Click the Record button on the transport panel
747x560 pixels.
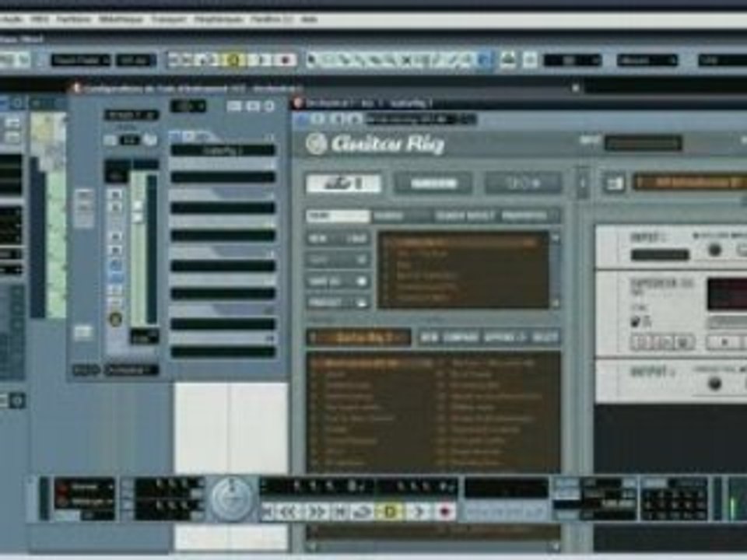(445, 512)
